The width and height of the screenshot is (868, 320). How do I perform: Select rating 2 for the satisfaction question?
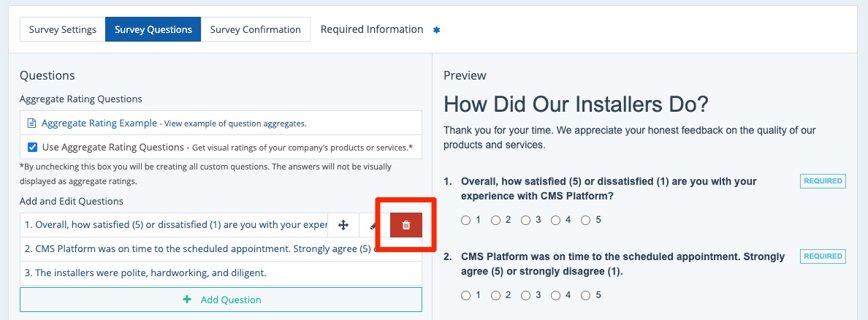pos(496,220)
